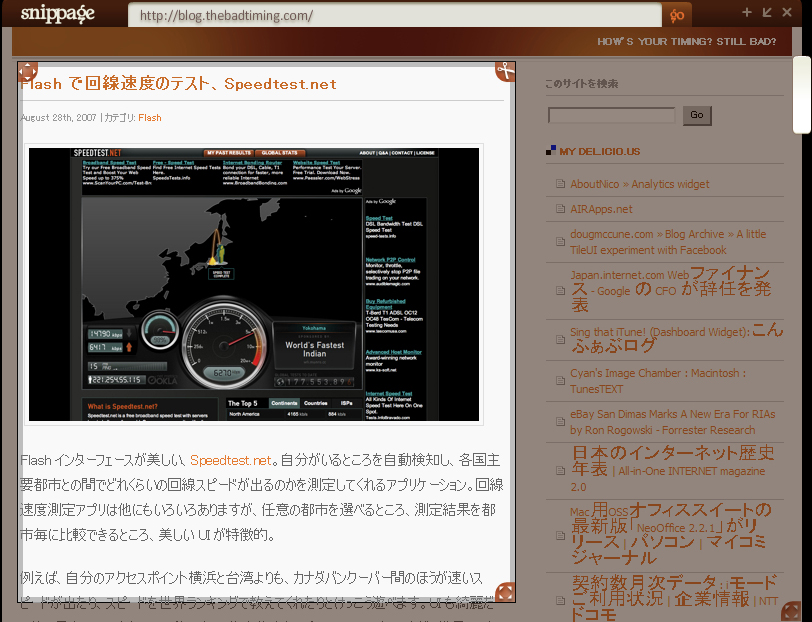Click the orange go button beside the URL
This screenshot has width=812, height=622.
pos(676,15)
